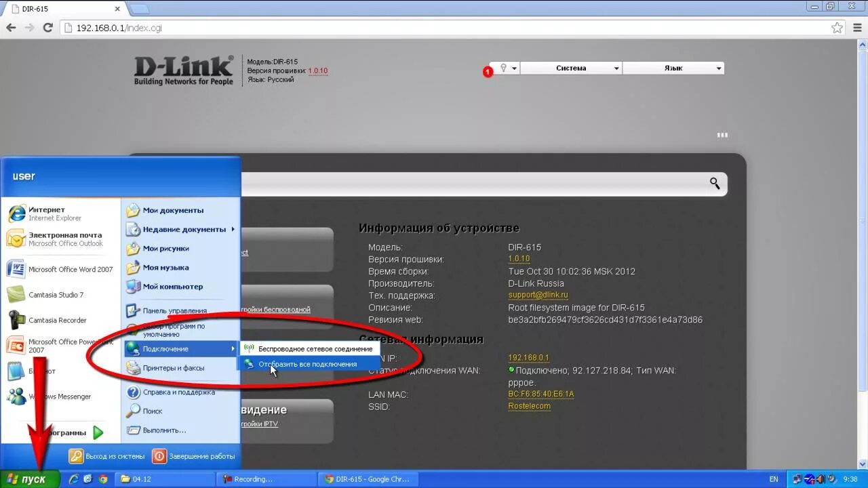Select Отобразить все подключения
Image resolution: width=868 pixels, height=488 pixels.
pos(309,364)
